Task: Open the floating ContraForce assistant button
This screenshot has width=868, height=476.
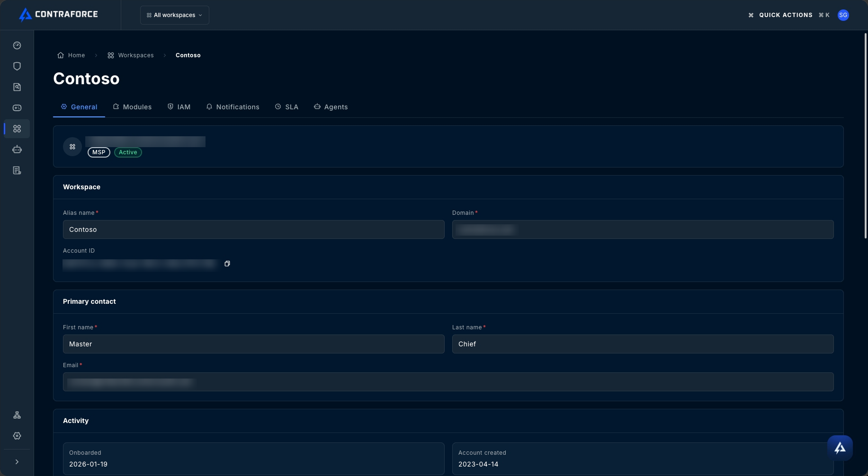Action: coord(840,448)
